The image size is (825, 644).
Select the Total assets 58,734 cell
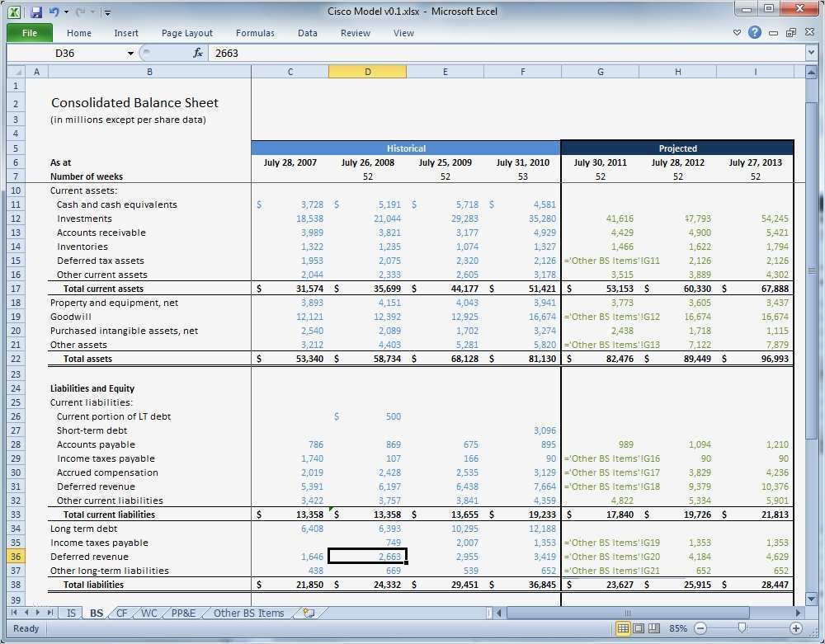pyautogui.click(x=367, y=359)
